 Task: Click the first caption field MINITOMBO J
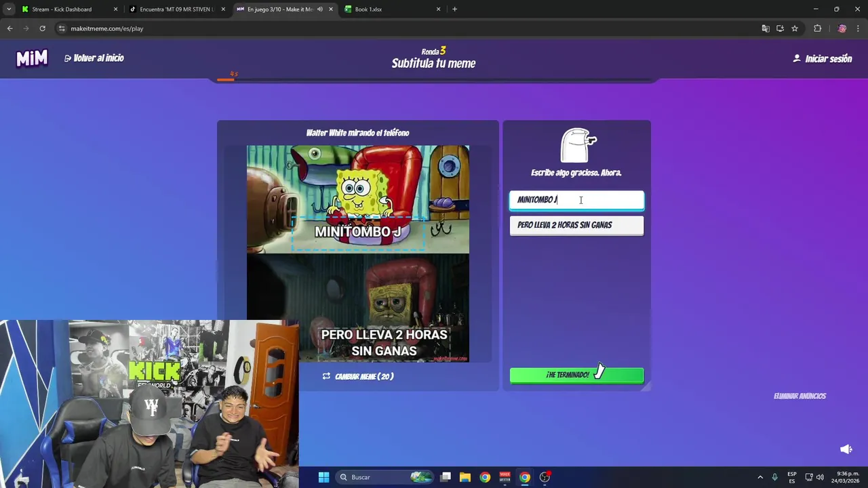576,200
